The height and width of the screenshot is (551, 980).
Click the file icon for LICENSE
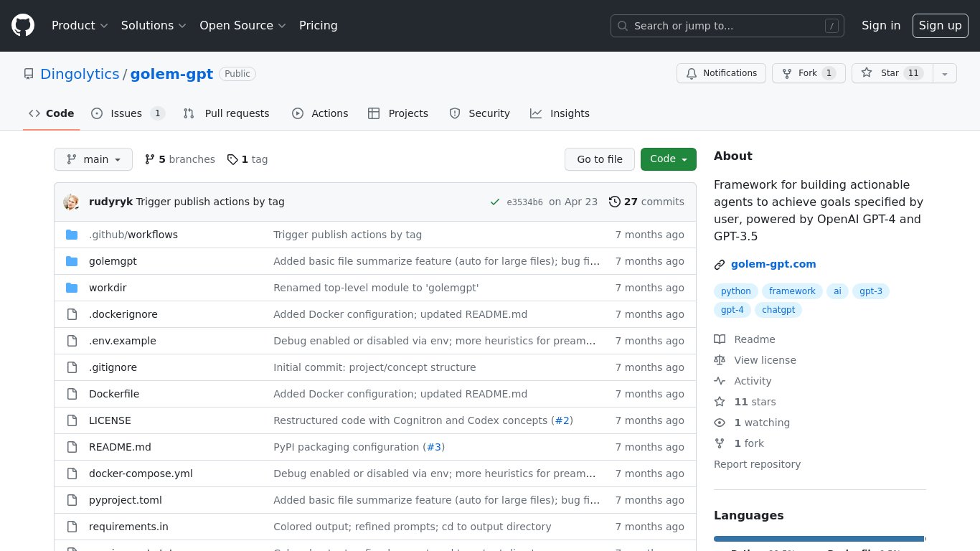[72, 420]
